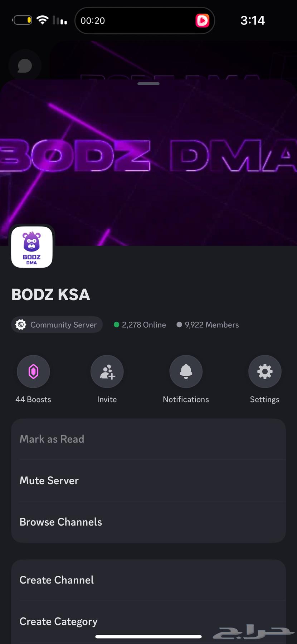Tap the Wi-Fi status icon

click(43, 20)
